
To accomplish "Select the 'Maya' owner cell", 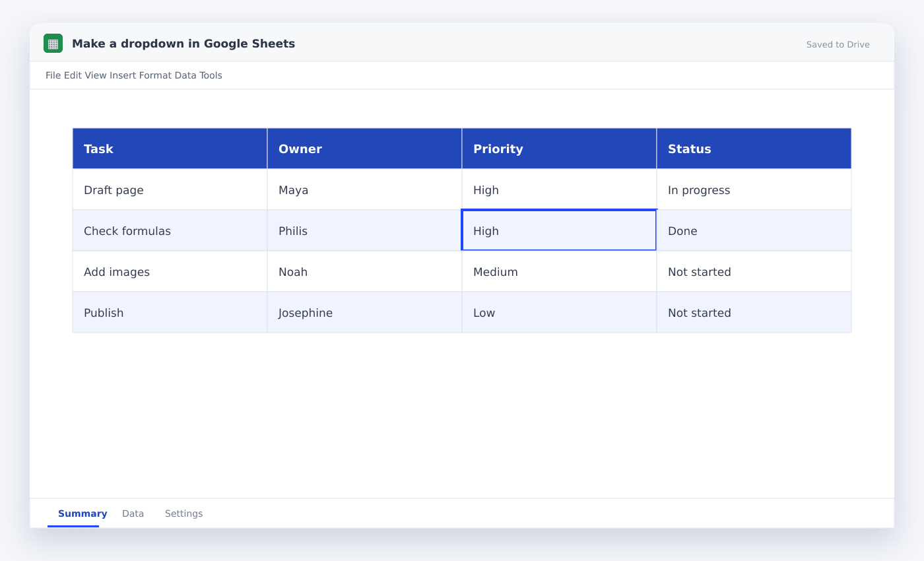I will (x=364, y=190).
